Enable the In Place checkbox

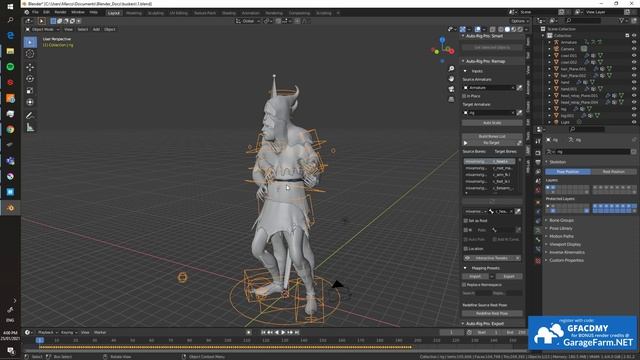click(464, 96)
